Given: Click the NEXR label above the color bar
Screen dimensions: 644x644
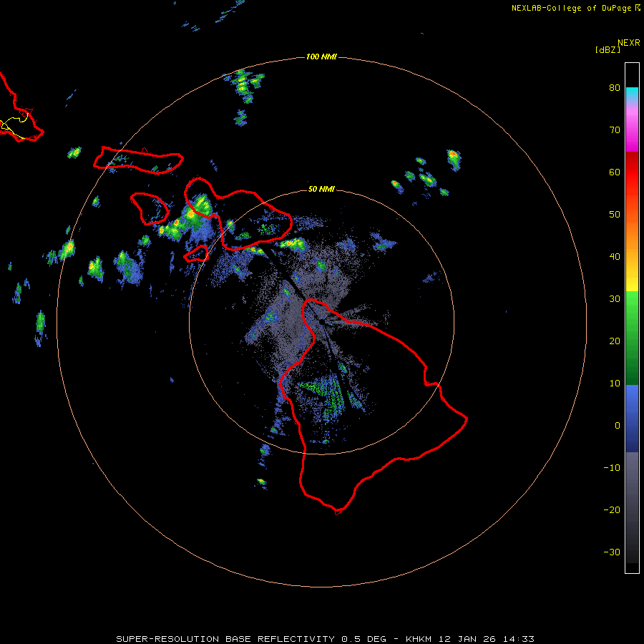Looking at the screenshot, I should pyautogui.click(x=629, y=42).
